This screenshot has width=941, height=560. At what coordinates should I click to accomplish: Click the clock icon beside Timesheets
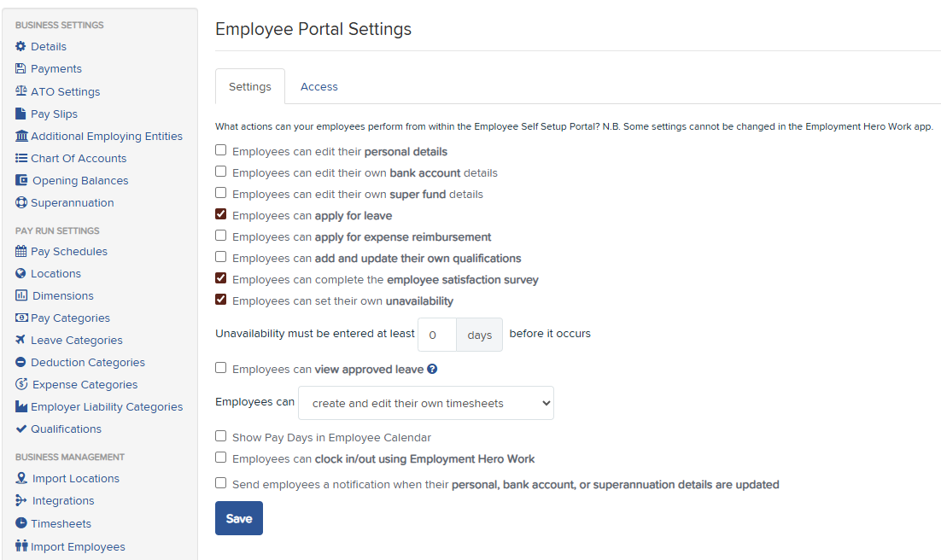tap(21, 524)
